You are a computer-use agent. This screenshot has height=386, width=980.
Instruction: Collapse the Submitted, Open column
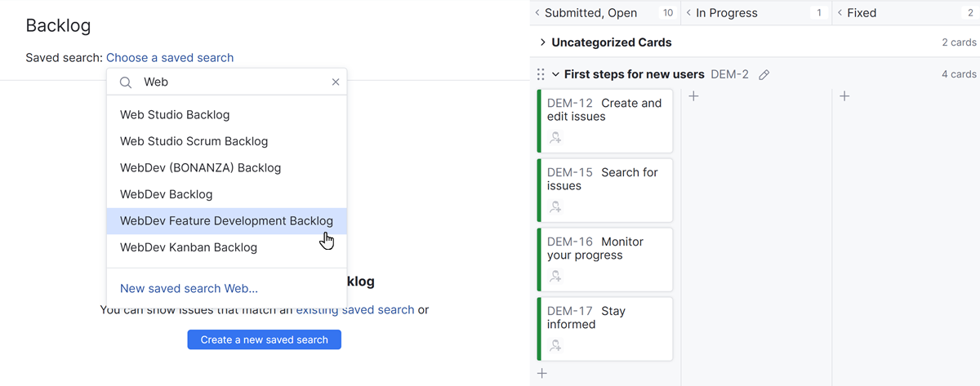tap(537, 13)
